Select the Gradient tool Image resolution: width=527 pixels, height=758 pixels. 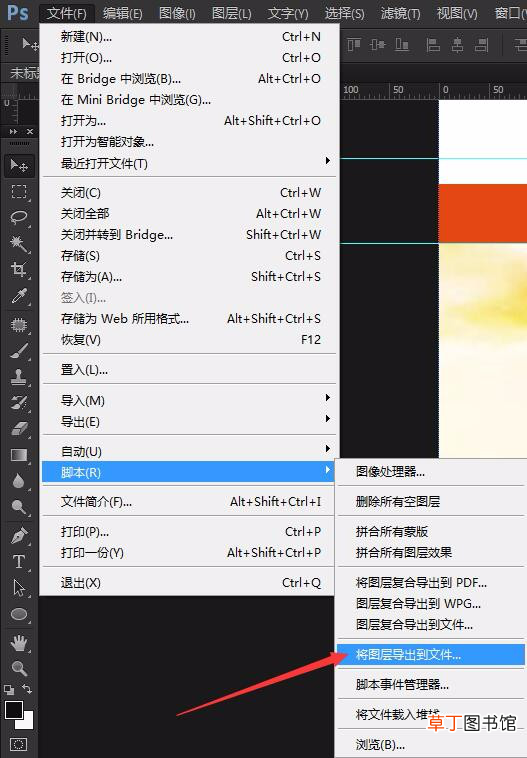point(19,455)
